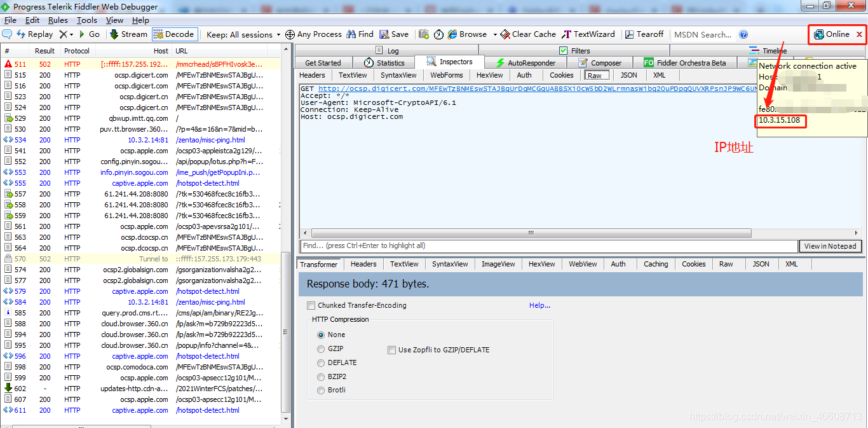Close the Online toolbar with red X
The height and width of the screenshot is (428, 868).
859,34
